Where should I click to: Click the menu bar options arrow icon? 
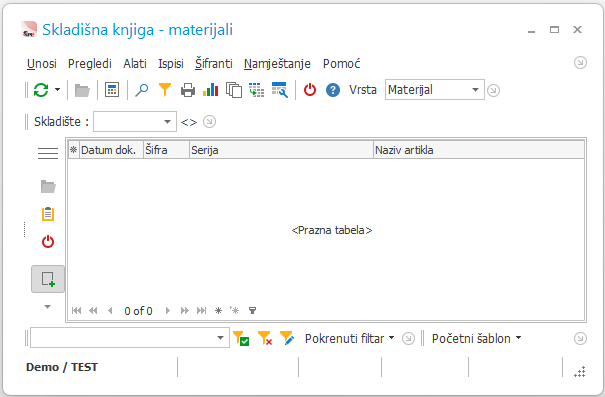pos(580,63)
